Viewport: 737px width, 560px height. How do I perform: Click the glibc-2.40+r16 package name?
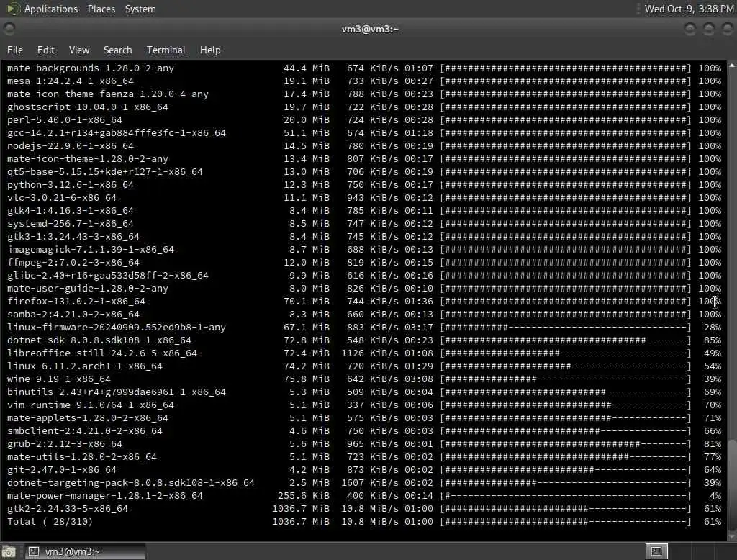(x=108, y=276)
